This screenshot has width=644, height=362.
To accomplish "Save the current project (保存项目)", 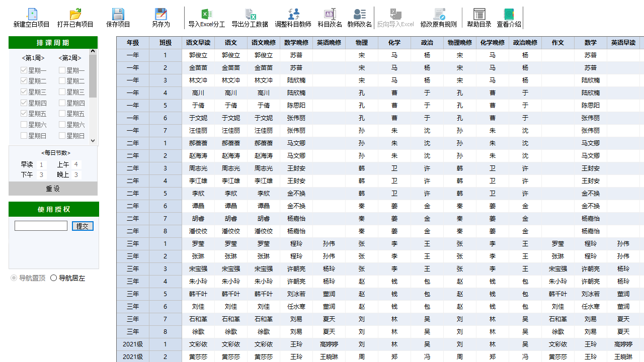I will pyautogui.click(x=119, y=17).
